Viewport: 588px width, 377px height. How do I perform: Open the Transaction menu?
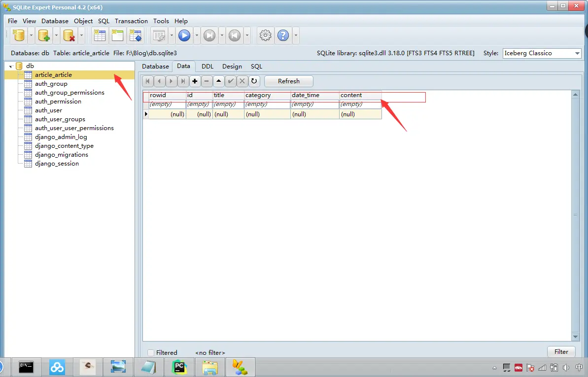pos(131,21)
